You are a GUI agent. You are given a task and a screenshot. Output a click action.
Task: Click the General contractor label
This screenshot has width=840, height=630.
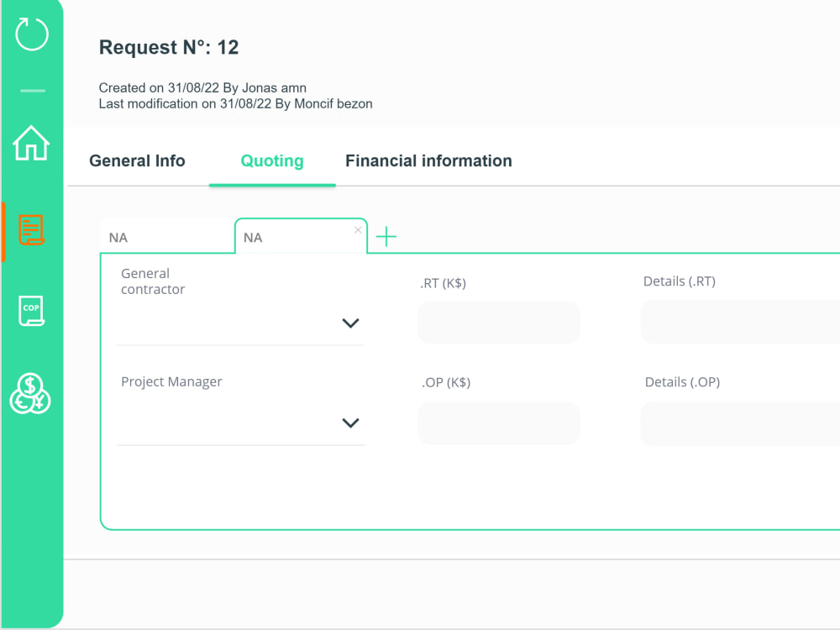pos(153,281)
